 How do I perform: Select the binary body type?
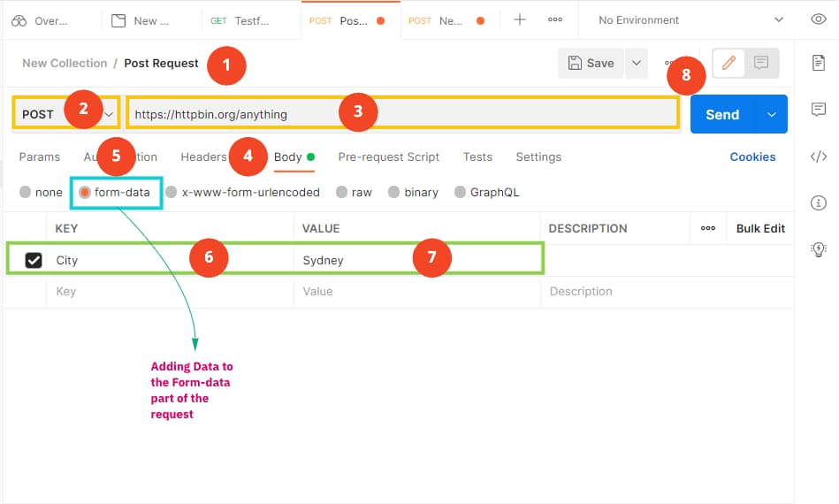coord(393,192)
